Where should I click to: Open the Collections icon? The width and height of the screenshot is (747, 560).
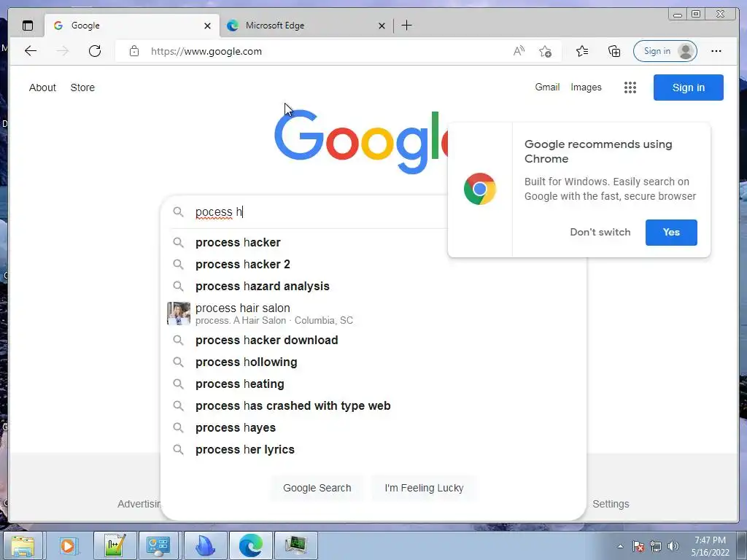pyautogui.click(x=614, y=51)
